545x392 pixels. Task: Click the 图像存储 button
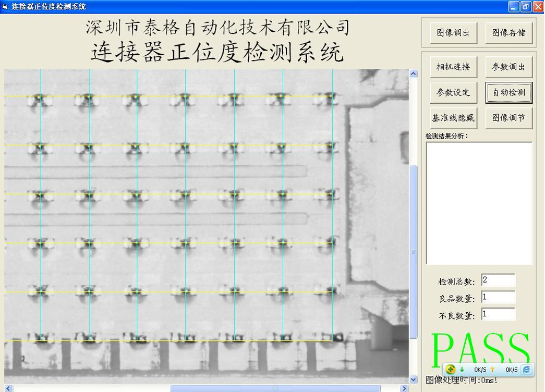[508, 33]
